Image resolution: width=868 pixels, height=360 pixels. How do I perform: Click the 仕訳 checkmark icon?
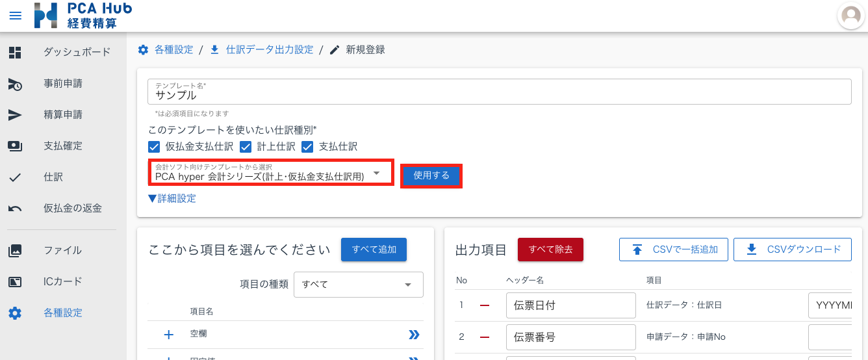point(15,177)
